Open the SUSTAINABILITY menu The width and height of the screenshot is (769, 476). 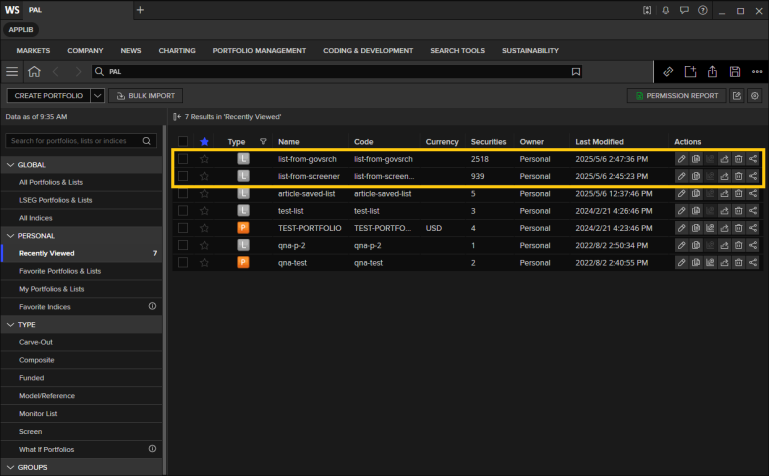[530, 50]
